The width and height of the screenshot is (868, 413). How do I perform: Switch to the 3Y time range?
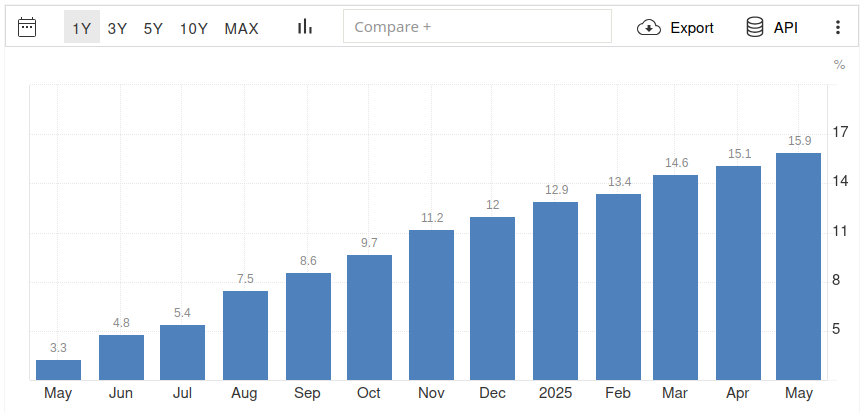pos(117,28)
